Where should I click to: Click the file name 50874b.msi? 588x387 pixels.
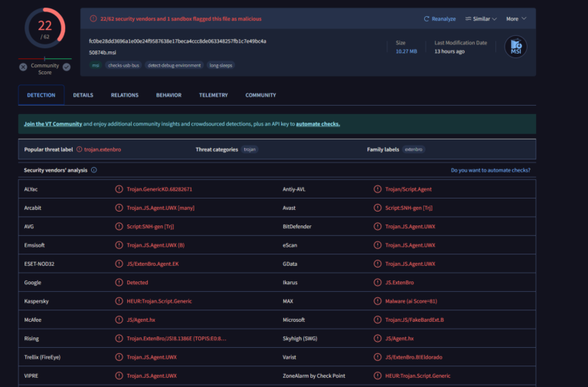click(x=103, y=53)
